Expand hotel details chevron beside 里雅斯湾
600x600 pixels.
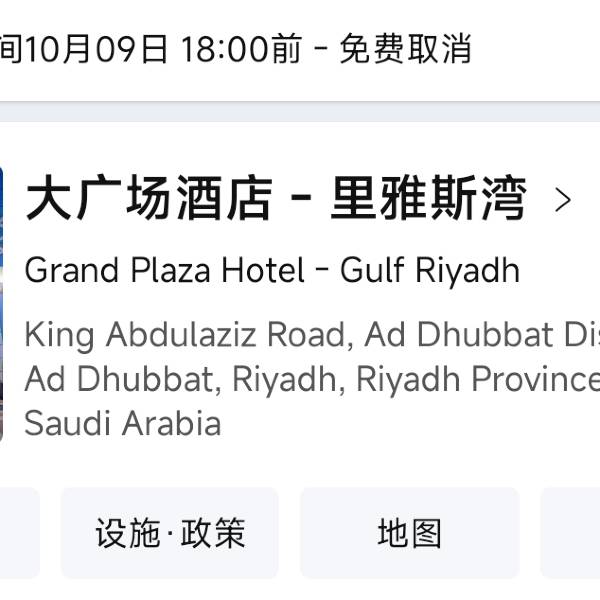tap(563, 200)
